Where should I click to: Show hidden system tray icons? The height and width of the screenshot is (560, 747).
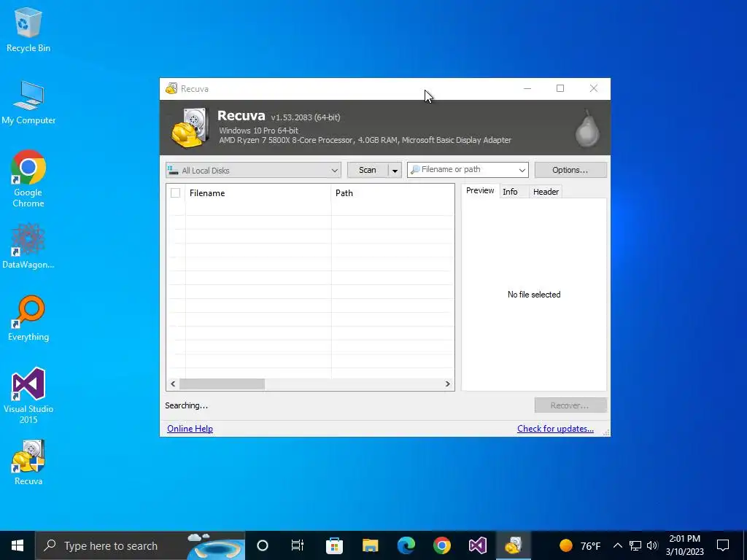coord(617,545)
